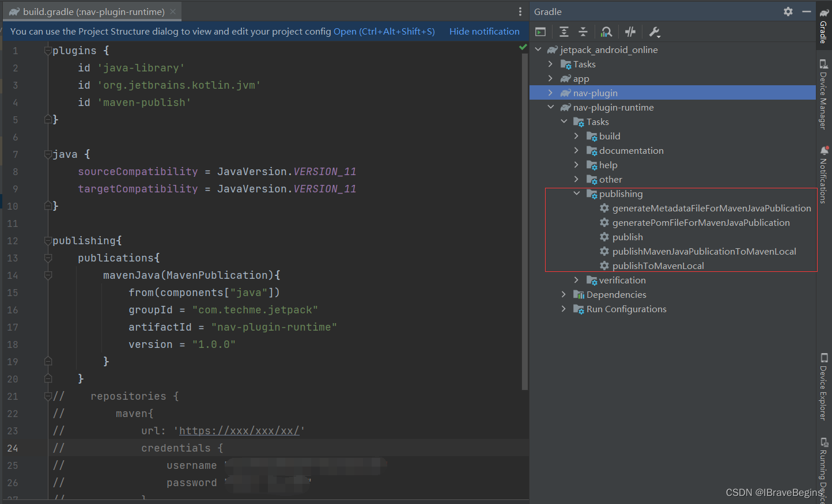Expand the build task group arrow
This screenshot has width=832, height=504.
pos(577,136)
